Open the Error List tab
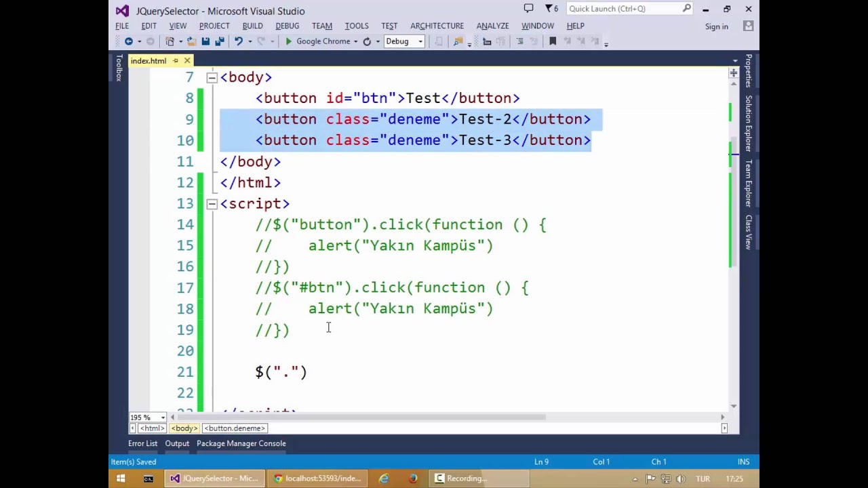This screenshot has height=488, width=868. pyautogui.click(x=142, y=443)
